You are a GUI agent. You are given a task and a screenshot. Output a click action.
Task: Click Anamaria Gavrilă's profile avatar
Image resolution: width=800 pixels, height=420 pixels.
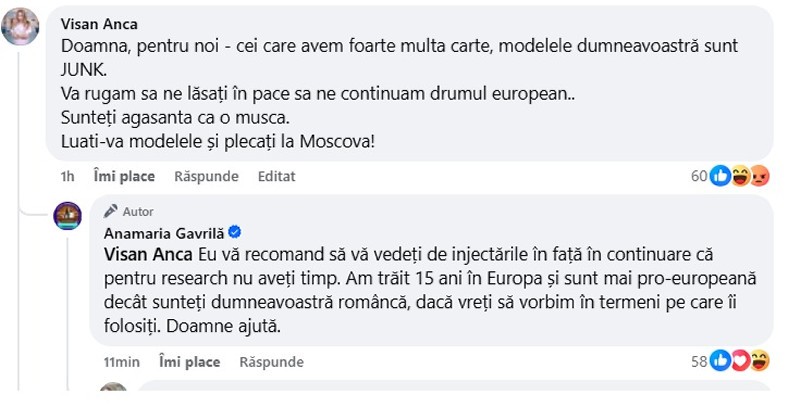[68, 215]
